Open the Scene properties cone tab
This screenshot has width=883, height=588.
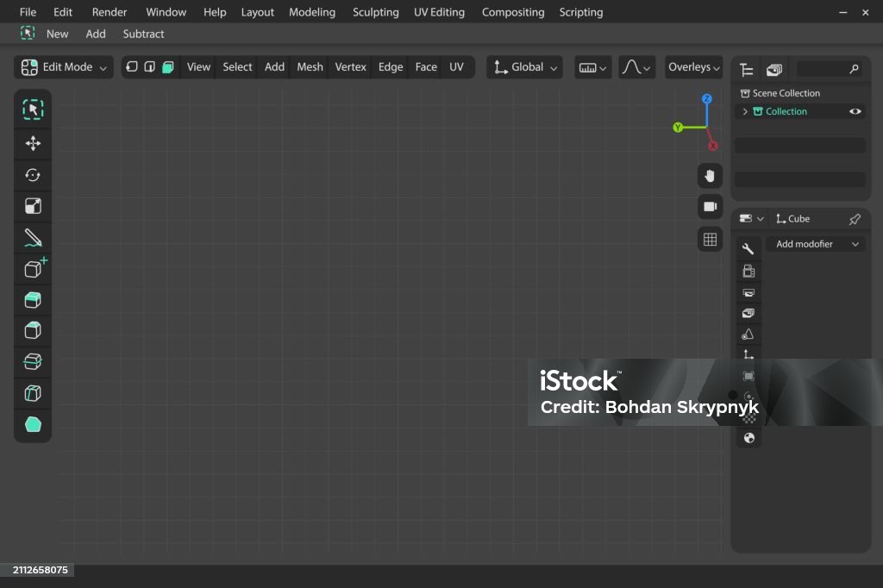click(x=748, y=335)
